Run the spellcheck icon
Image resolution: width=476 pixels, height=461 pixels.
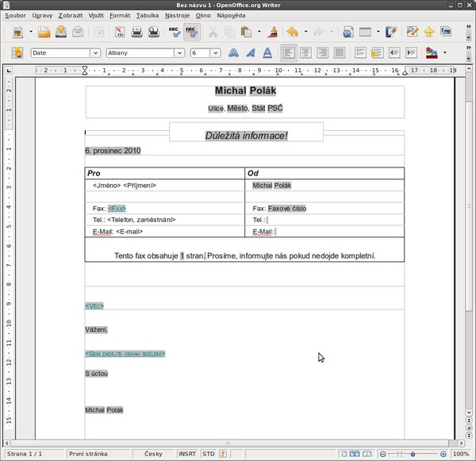tap(175, 32)
